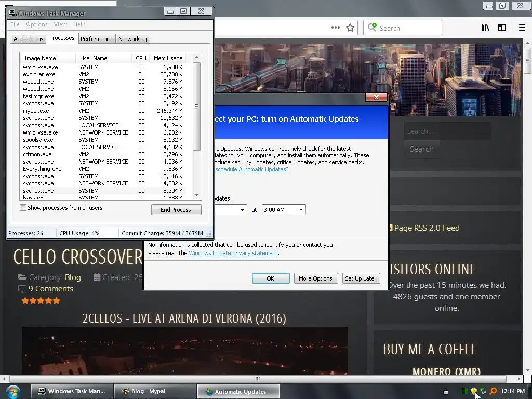The width and height of the screenshot is (532, 399).
Task: Open the Options menu in Task Manager
Action: (37, 24)
